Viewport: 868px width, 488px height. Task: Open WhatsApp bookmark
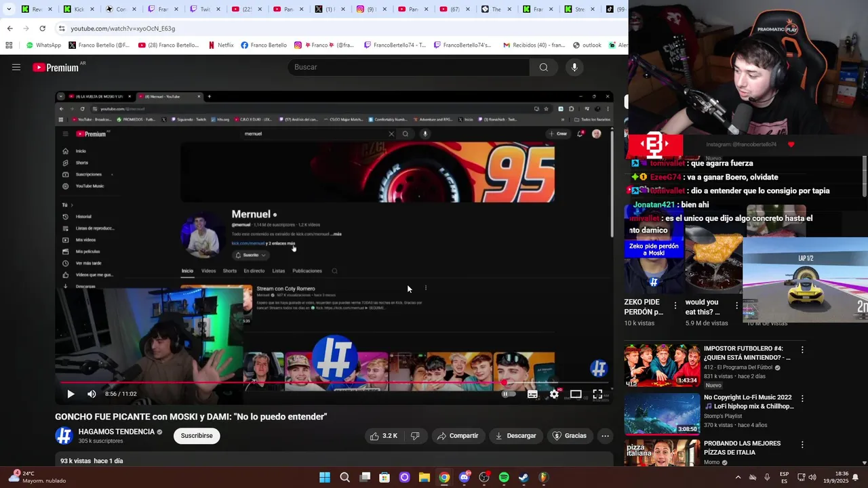click(43, 45)
